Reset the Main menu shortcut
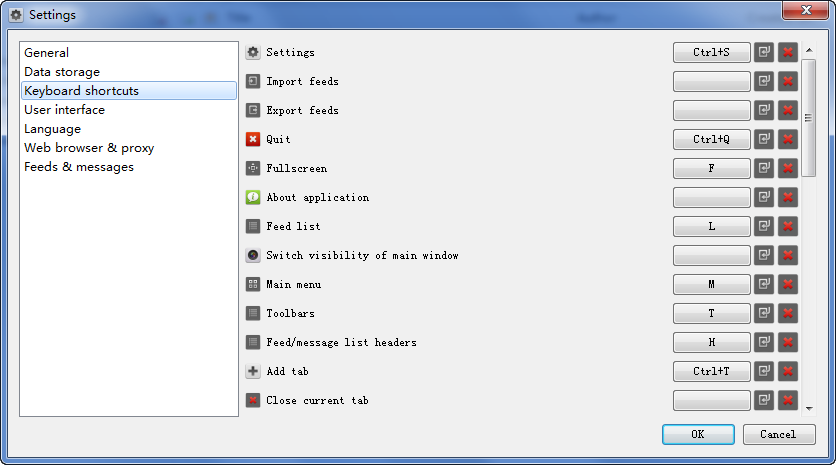Screen dimensions: 836x465 pos(764,284)
